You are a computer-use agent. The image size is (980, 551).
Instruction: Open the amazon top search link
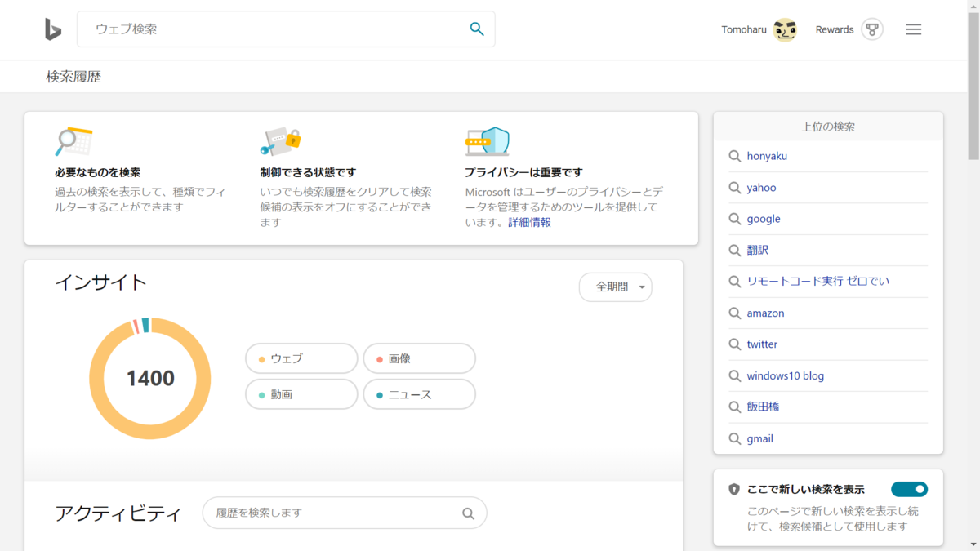765,313
